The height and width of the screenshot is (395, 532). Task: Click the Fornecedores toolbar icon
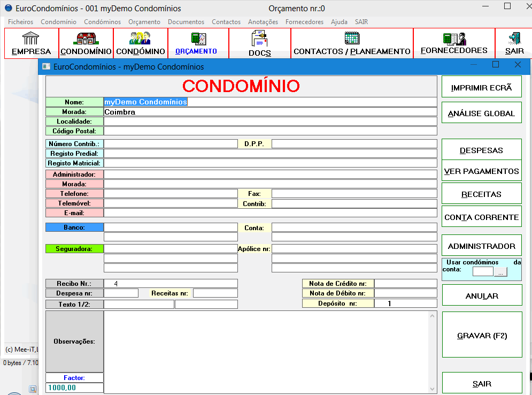[x=454, y=39]
